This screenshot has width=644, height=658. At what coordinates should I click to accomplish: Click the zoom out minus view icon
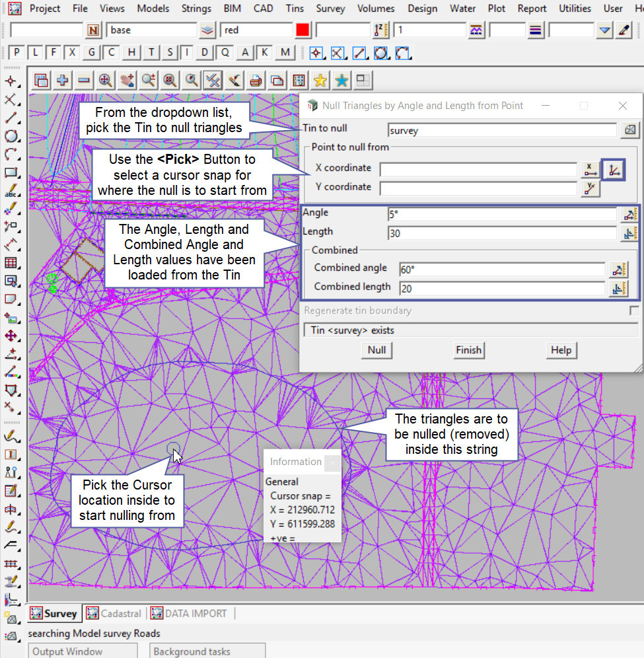click(x=84, y=80)
